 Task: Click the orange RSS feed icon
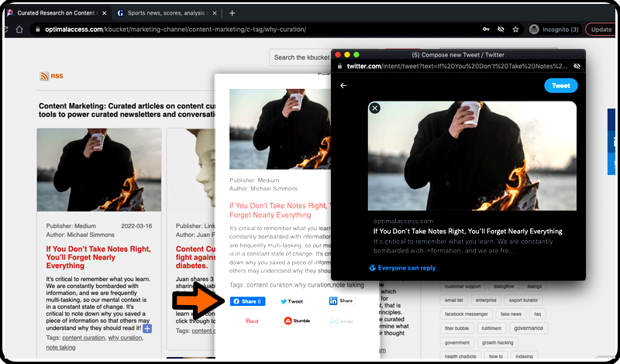point(44,76)
